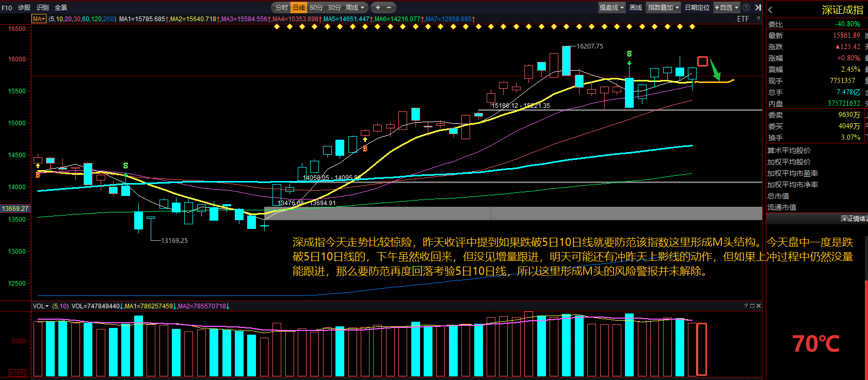Image resolution: width=868 pixels, height=380 pixels.
Task: Open the help question-mark icon in top toolbar
Action: coord(746,7)
